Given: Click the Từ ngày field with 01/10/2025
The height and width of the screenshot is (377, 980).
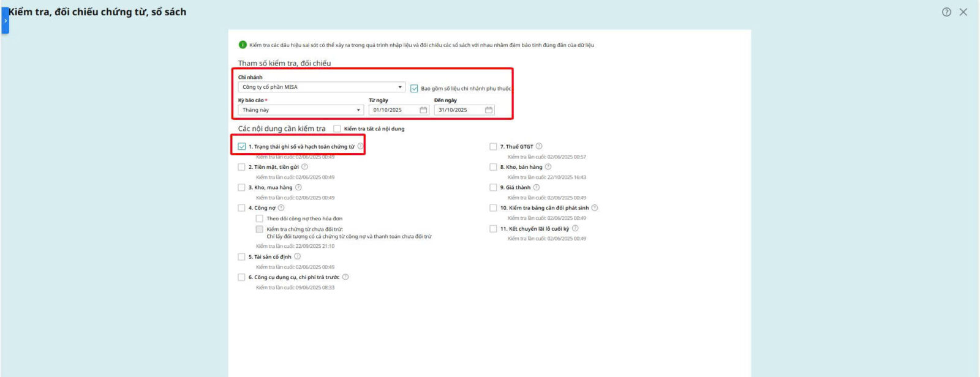Looking at the screenshot, I should tap(399, 110).
